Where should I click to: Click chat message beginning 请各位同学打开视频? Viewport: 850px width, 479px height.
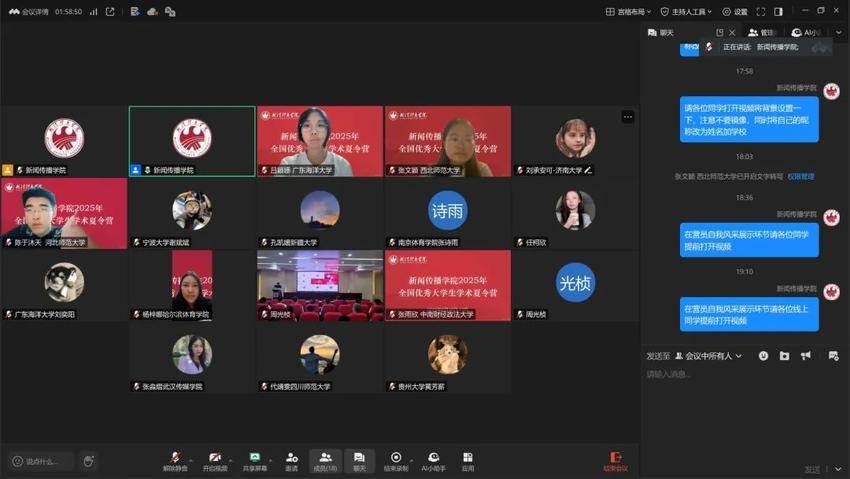749,120
